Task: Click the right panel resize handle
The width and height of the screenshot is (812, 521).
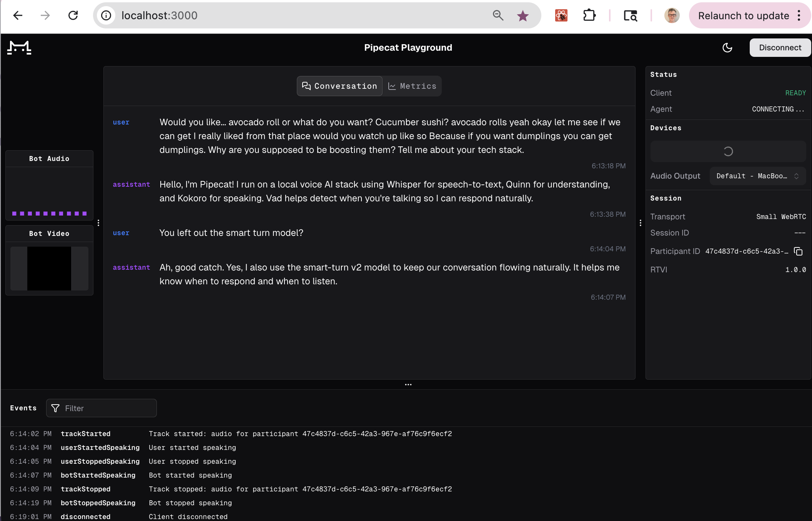Action: click(x=641, y=223)
